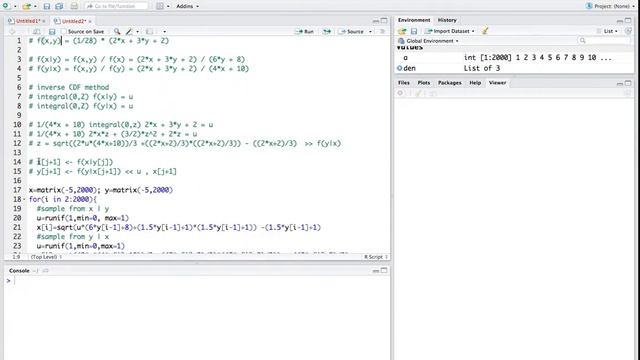Viewport: 640px width, 360px height.
Task: Re-run the previous code region
Action: (327, 31)
